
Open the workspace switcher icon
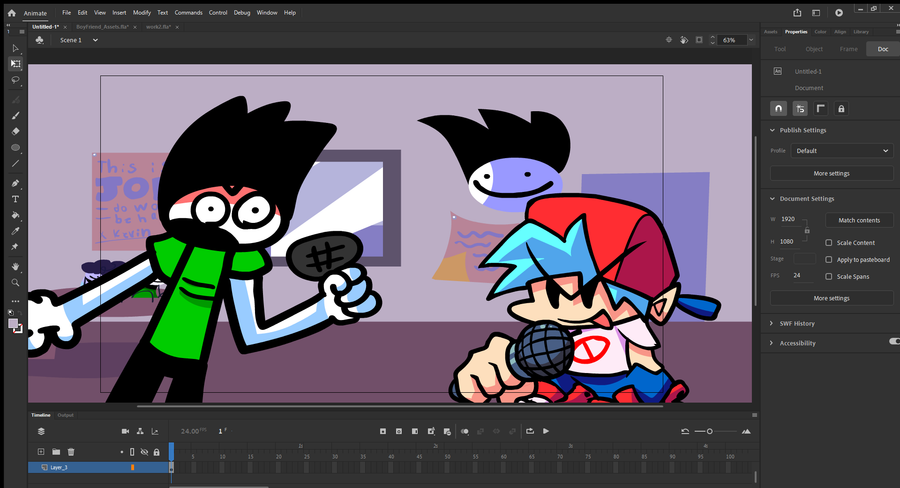pyautogui.click(x=816, y=13)
